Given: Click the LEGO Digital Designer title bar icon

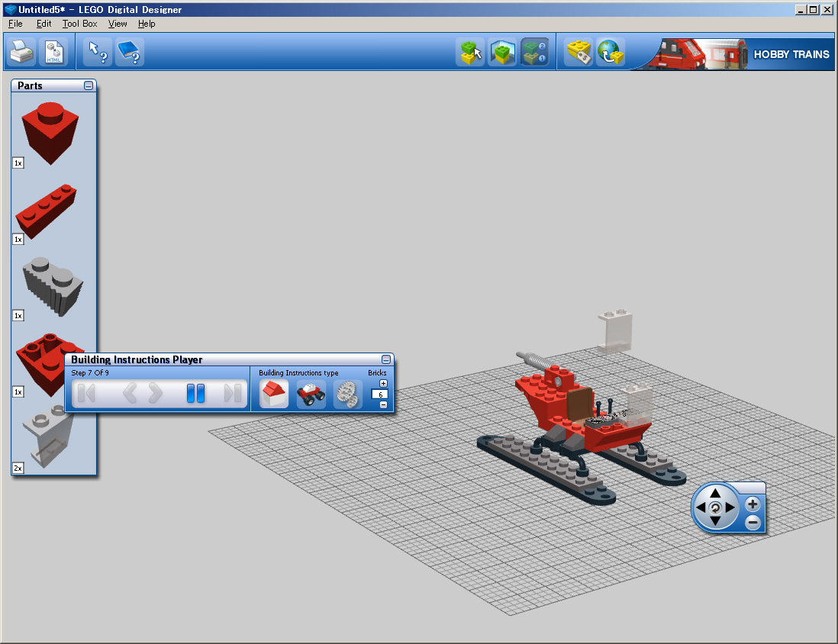Looking at the screenshot, I should pyautogui.click(x=10, y=9).
